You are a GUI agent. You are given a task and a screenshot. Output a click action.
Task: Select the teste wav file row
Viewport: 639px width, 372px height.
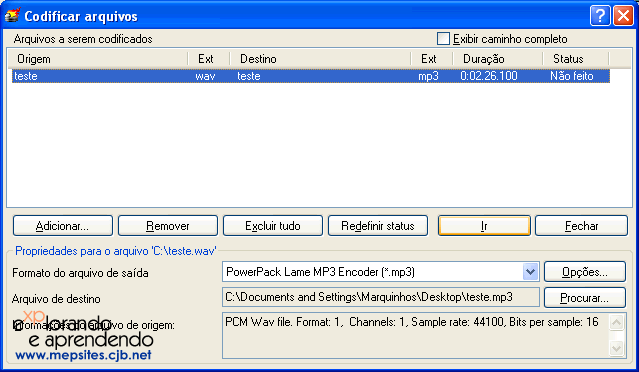tap(311, 76)
